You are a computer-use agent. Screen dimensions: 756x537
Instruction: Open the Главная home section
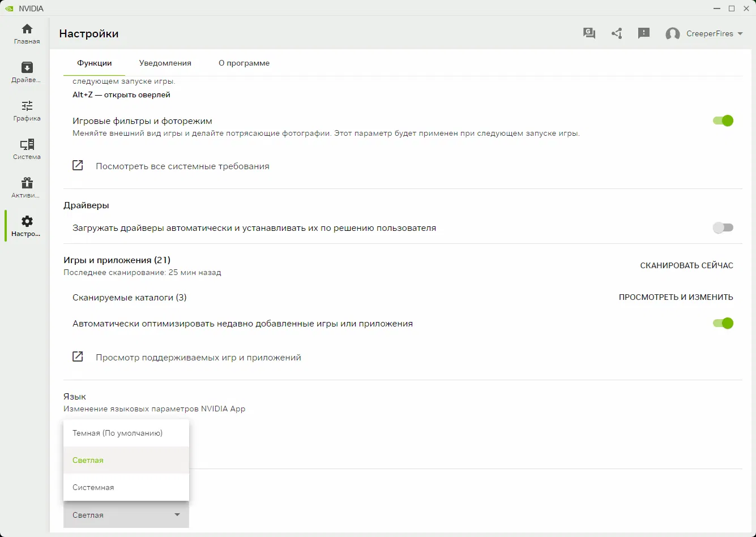pos(27,34)
